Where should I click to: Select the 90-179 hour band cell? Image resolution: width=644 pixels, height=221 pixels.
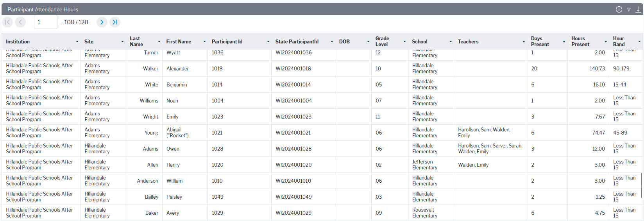point(626,68)
